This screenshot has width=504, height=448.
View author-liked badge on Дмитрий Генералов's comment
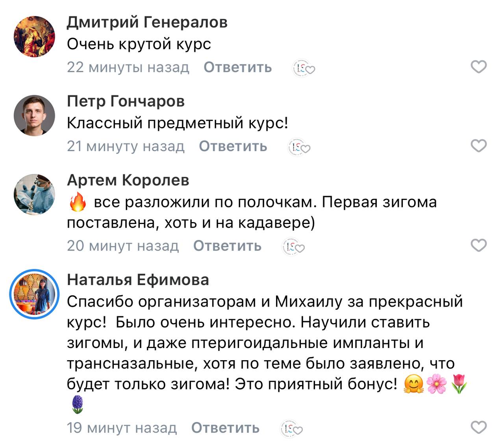click(304, 69)
